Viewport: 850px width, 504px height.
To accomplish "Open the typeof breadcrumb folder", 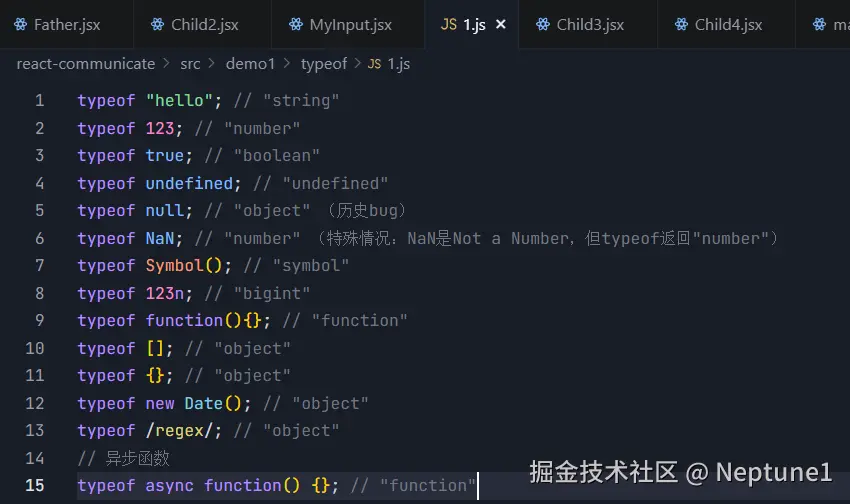I will pyautogui.click(x=324, y=64).
